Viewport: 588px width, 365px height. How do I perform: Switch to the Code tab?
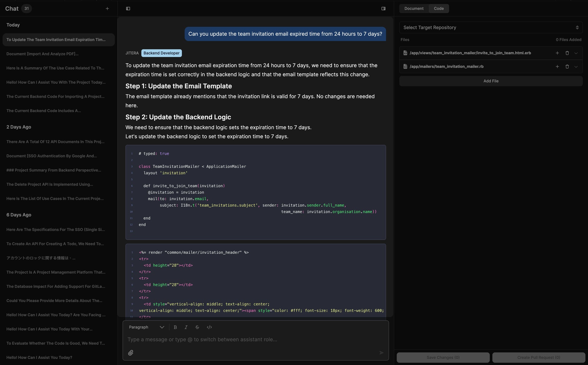point(438,8)
